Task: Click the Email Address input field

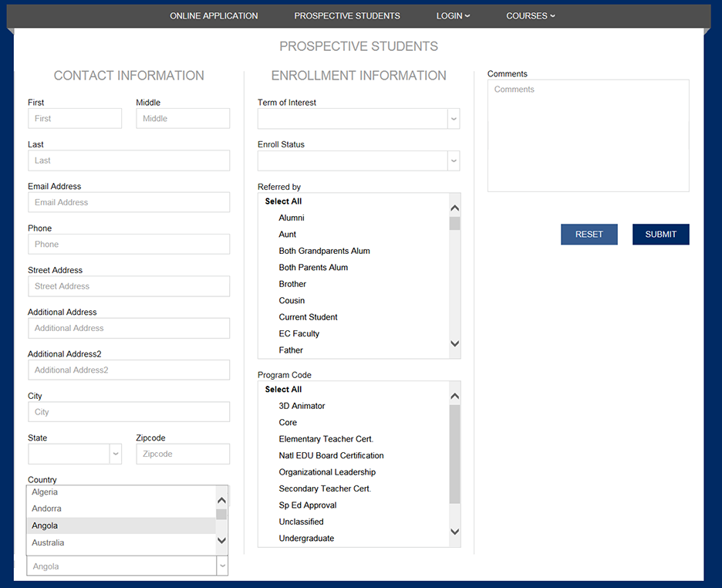Action: (x=129, y=202)
